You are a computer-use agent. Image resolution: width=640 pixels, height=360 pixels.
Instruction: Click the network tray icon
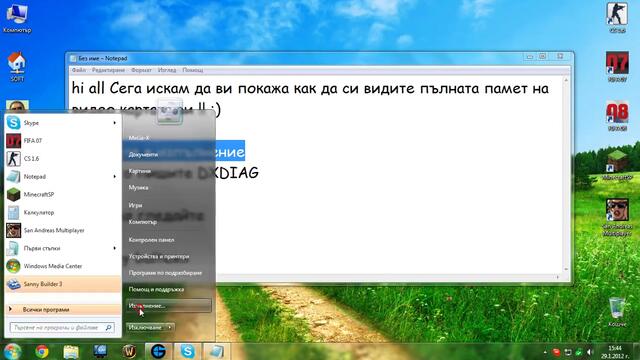click(x=568, y=352)
